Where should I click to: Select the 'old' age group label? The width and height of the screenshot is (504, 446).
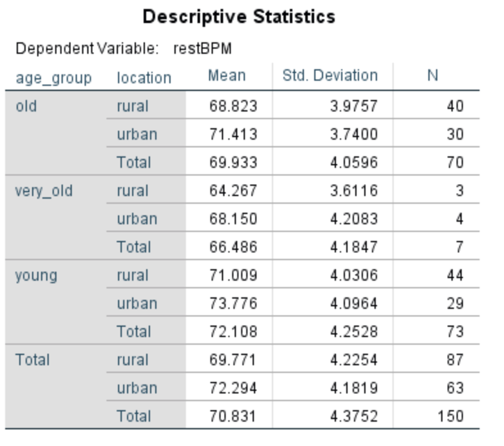26,106
